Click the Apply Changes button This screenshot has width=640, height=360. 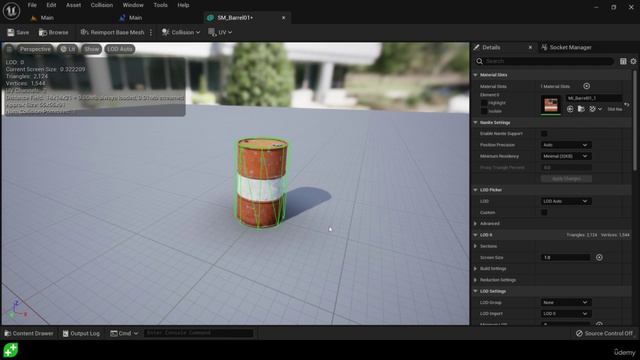click(x=566, y=179)
